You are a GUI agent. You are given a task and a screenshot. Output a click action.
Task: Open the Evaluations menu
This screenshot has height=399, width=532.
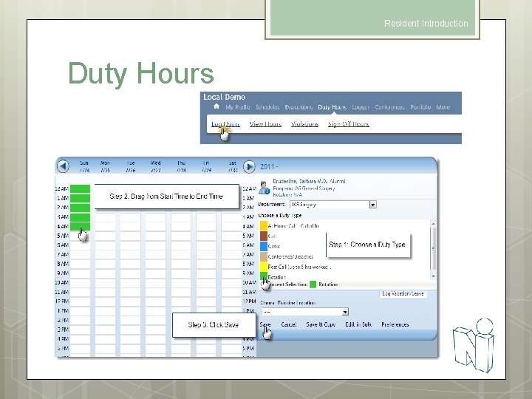point(299,107)
